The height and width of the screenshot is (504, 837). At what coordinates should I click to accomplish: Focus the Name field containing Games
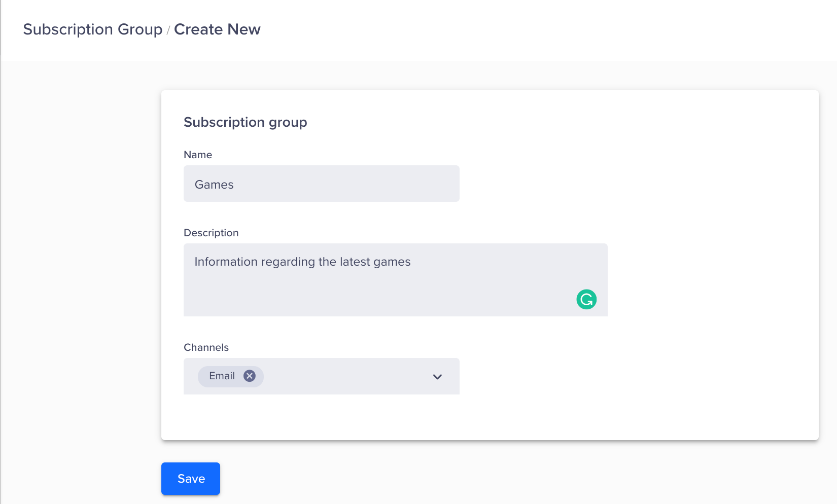321,184
